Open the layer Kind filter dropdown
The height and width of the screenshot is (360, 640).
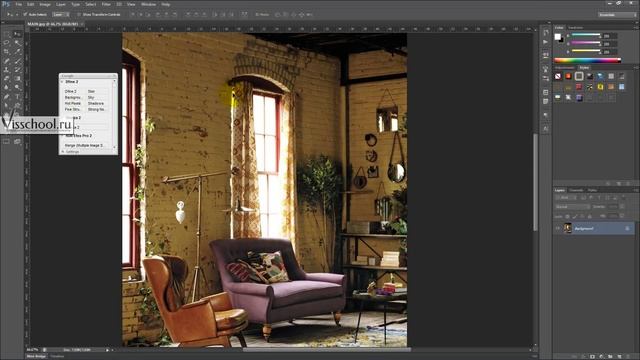tap(565, 198)
